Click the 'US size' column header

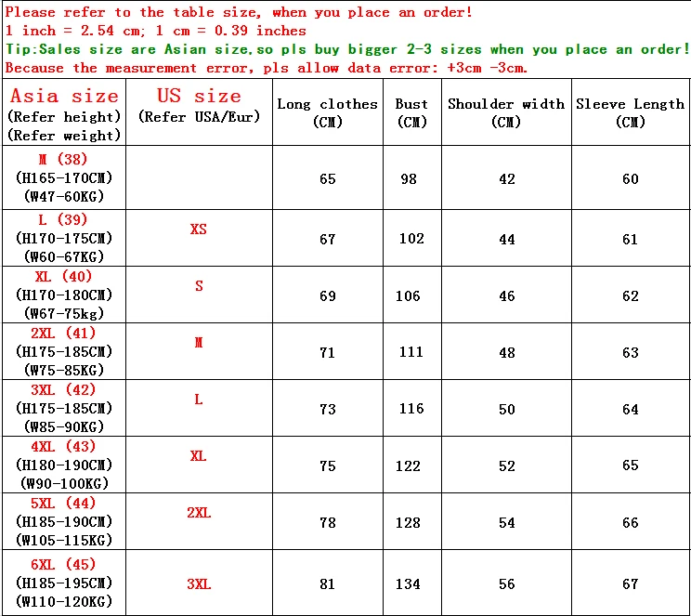[x=199, y=112]
